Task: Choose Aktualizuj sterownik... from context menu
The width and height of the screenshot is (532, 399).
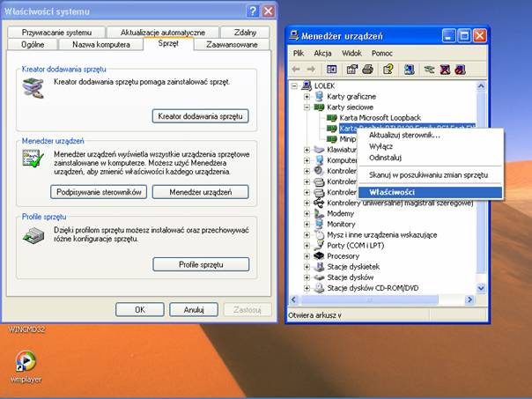Action: pos(430,135)
